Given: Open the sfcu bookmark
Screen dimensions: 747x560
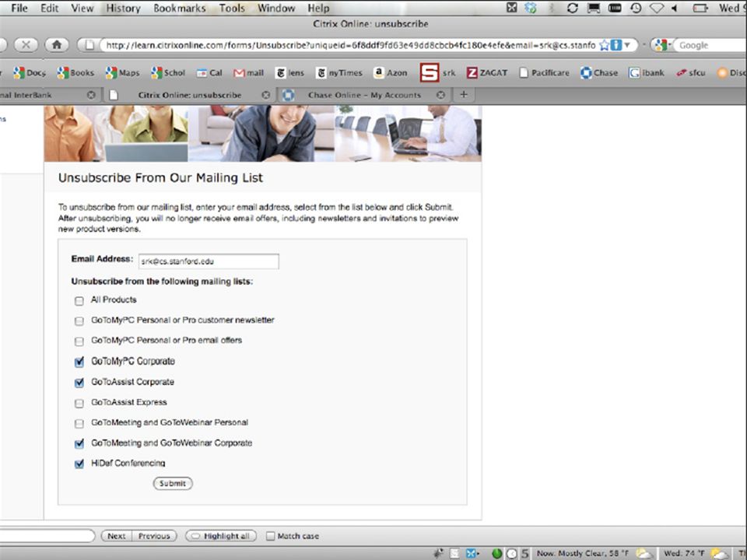Looking at the screenshot, I should coord(690,73).
